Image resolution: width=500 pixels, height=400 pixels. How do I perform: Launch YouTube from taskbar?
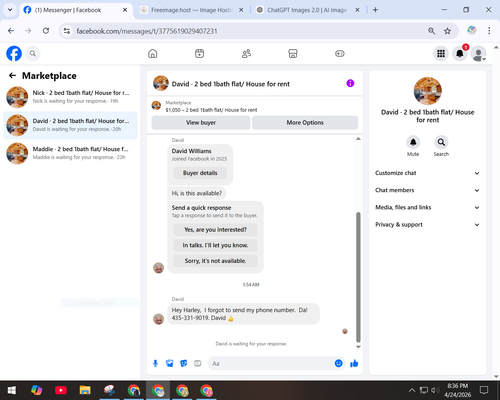point(61,390)
